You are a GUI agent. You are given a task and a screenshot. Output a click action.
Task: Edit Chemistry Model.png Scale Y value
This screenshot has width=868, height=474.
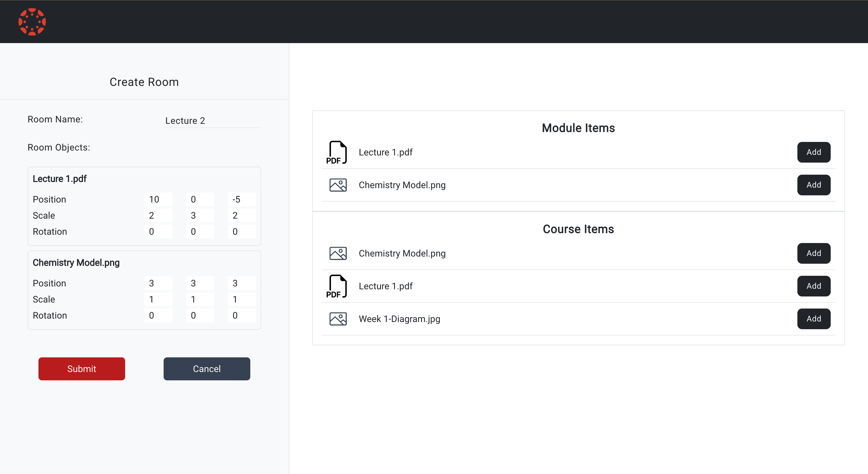(200, 299)
